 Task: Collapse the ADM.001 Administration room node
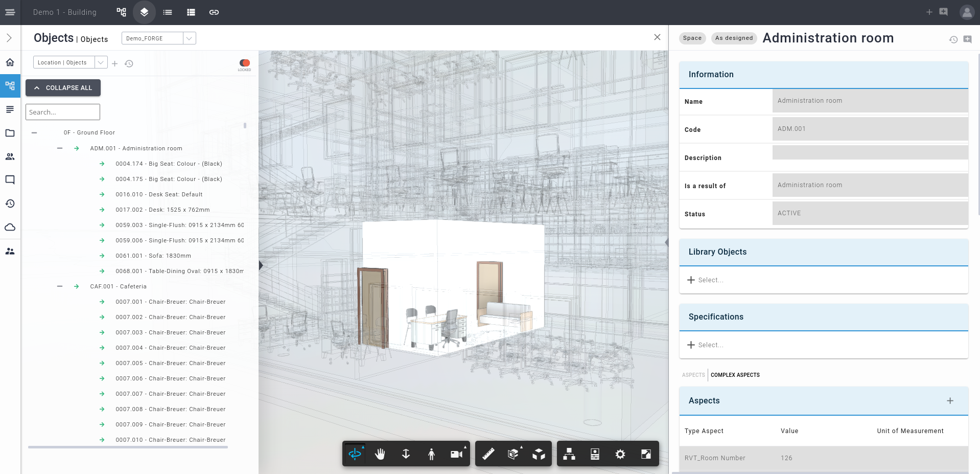(x=60, y=148)
